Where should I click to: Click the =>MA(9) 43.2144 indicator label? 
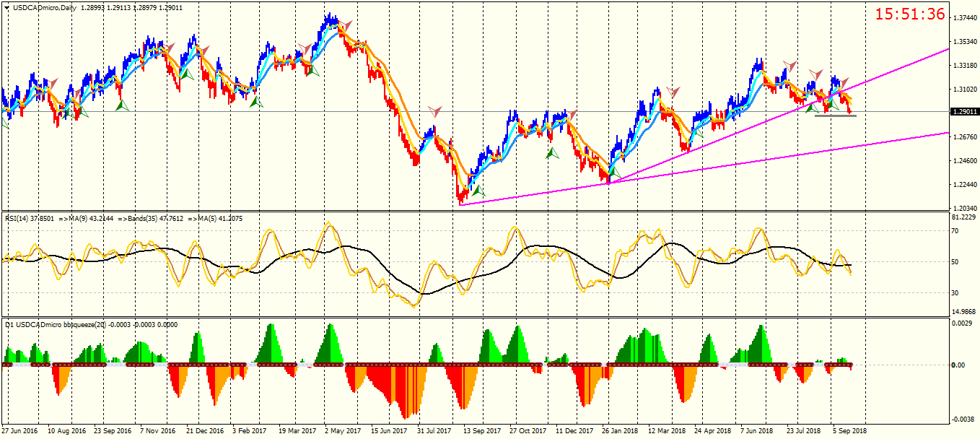point(85,218)
